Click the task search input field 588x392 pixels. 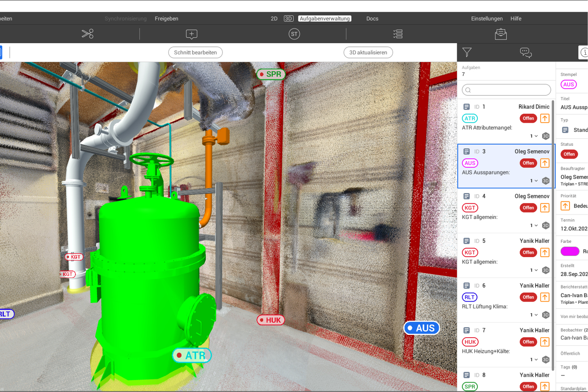[507, 90]
